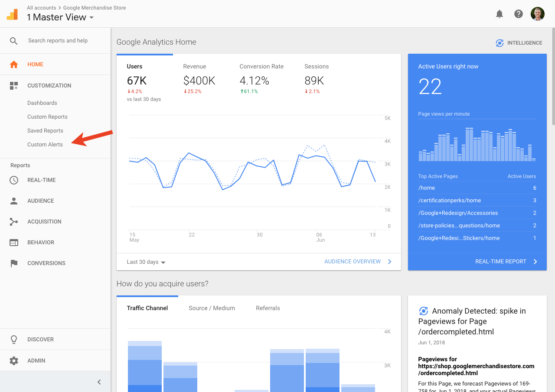The height and width of the screenshot is (392, 555).
Task: Open the HOME menu item
Action: 55,65
